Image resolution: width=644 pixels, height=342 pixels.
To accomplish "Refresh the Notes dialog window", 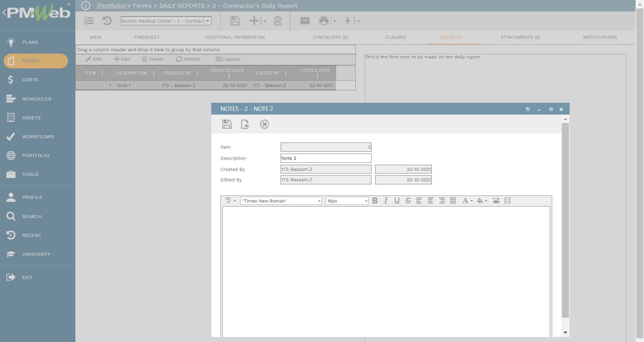I will coord(528,109).
